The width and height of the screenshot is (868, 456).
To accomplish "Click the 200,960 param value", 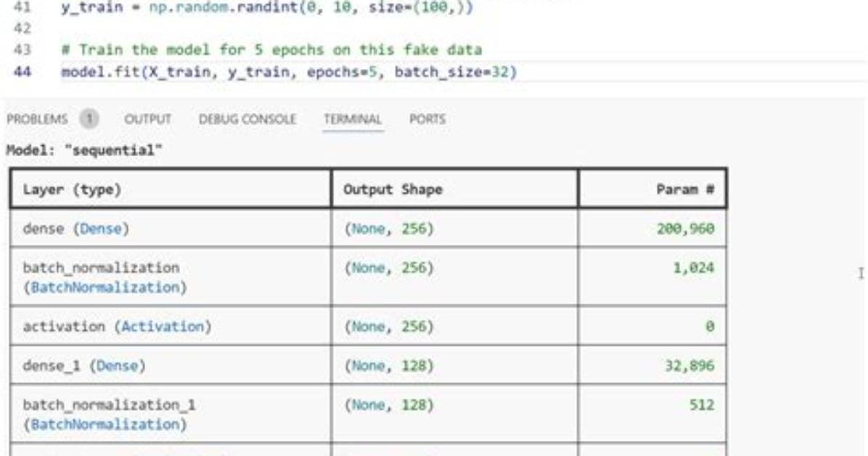I will pos(685,229).
